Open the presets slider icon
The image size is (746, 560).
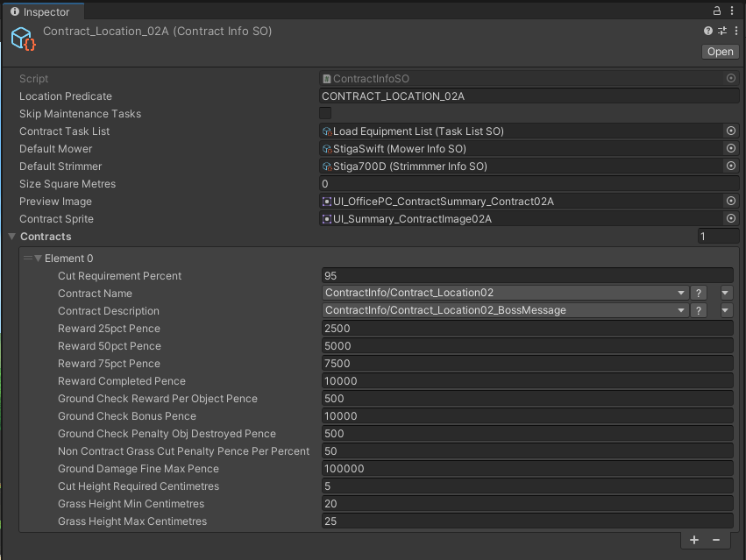click(x=721, y=31)
